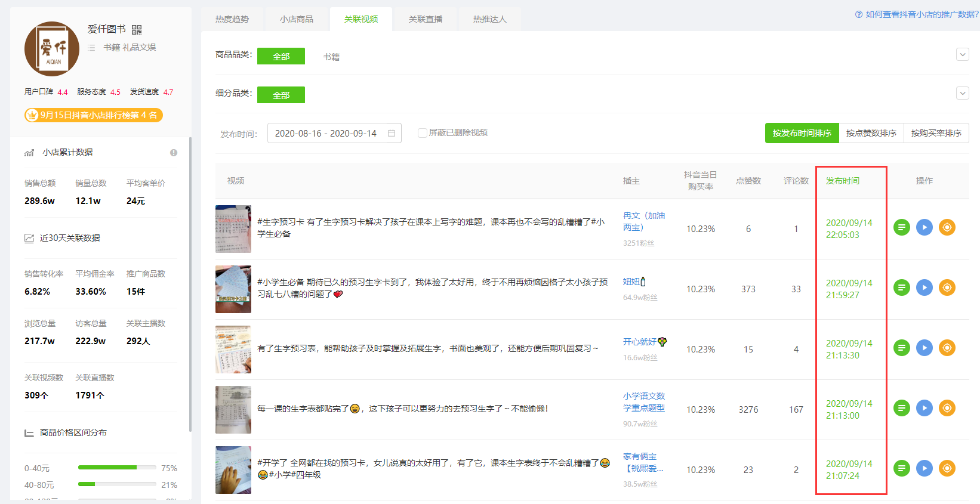
Task: Open thumbnail of 有了生字预习表 video
Action: pos(233,350)
